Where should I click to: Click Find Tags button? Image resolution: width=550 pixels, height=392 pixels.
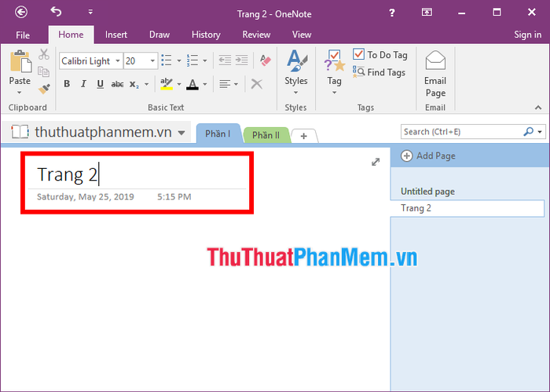(379, 72)
